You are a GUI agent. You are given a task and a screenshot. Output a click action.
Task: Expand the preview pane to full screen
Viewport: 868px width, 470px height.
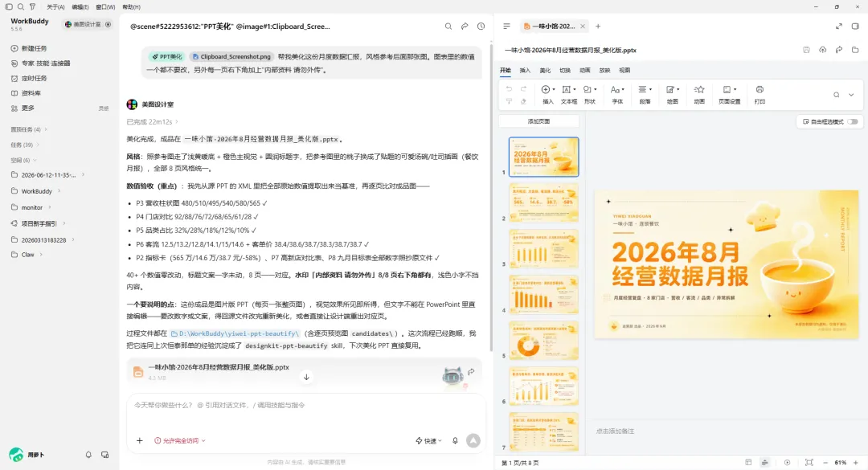pyautogui.click(x=838, y=26)
